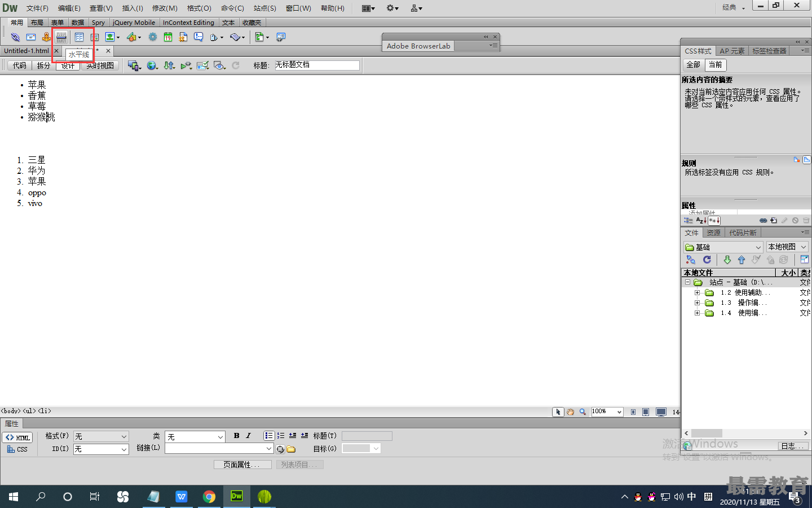Click the Templates insert icon
This screenshot has height=508, width=812.
(x=262, y=37)
